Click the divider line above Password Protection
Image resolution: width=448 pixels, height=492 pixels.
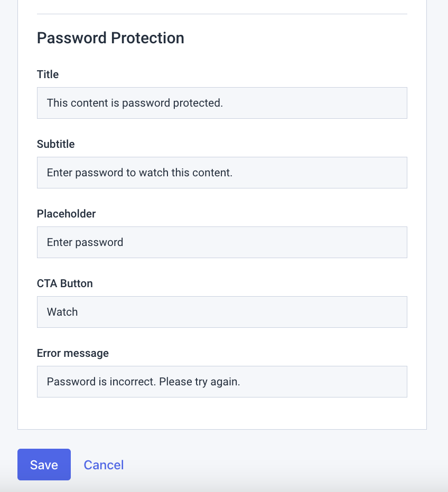[x=222, y=14]
